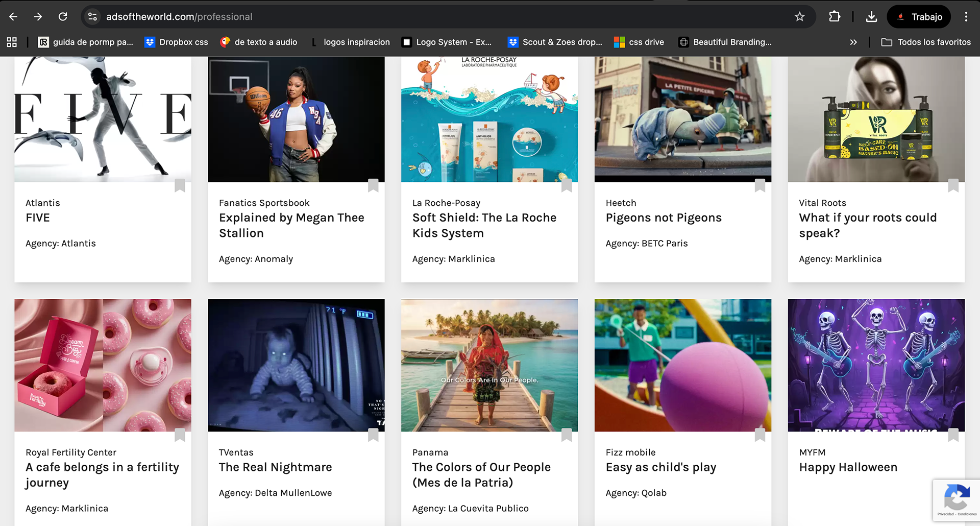This screenshot has height=526, width=980.
Task: Open the 'Happy Halloween' title
Action: (848, 468)
